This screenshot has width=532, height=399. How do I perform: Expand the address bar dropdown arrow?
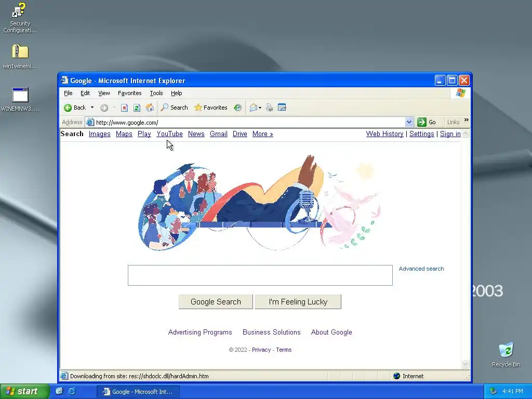click(409, 122)
